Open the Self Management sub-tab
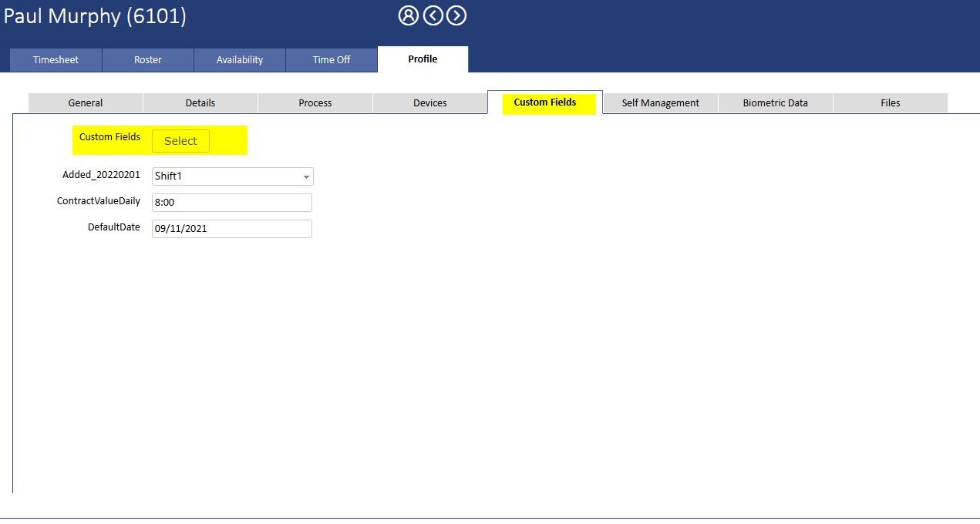This screenshot has width=980, height=524. [x=660, y=103]
